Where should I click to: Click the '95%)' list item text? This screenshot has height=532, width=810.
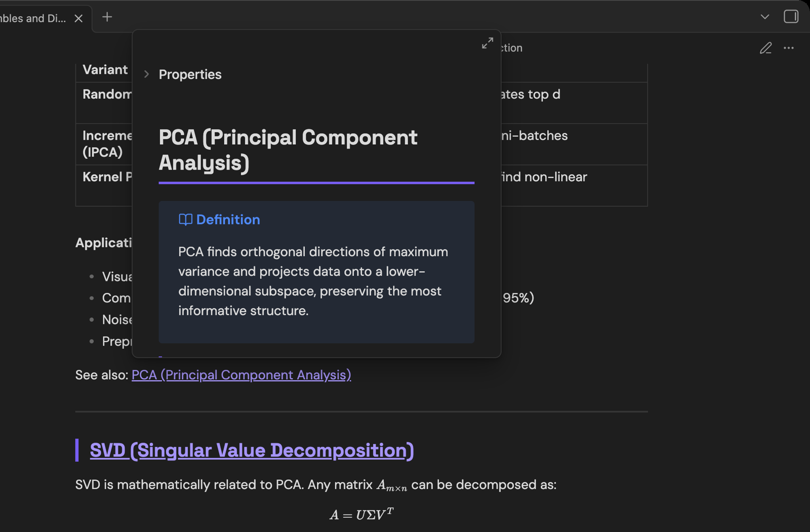518,298
